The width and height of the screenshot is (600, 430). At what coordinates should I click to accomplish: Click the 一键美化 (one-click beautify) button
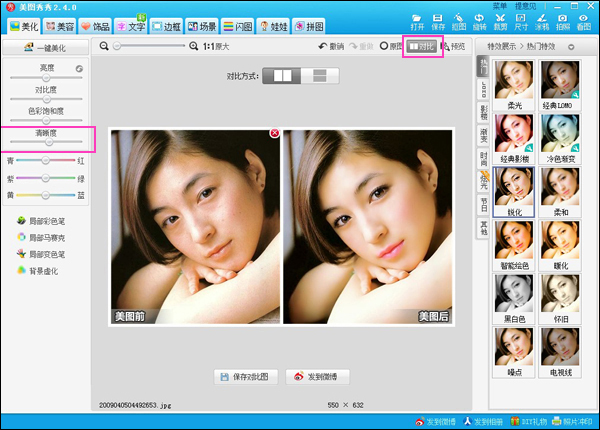click(x=47, y=47)
